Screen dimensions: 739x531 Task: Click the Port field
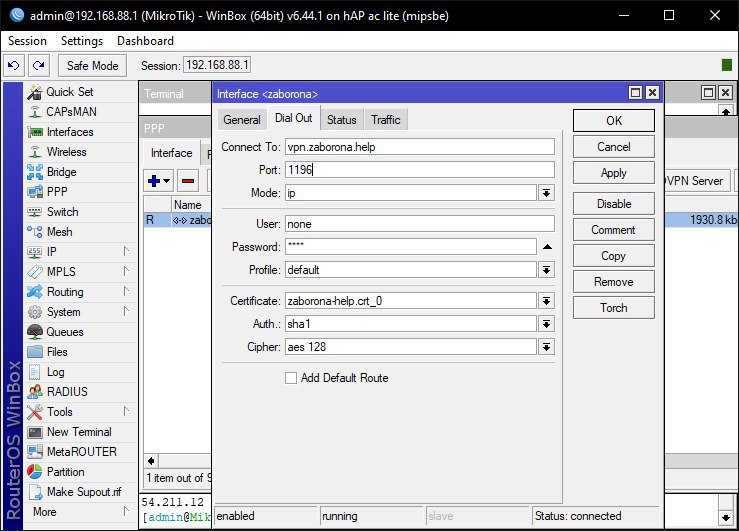[x=419, y=170]
